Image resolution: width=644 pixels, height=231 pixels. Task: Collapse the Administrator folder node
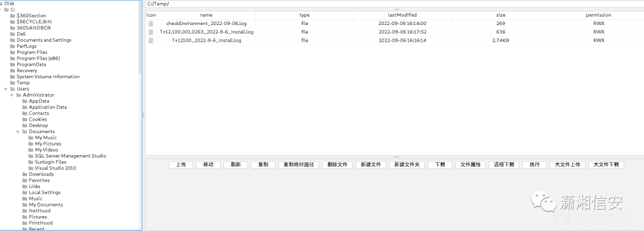pos(12,95)
